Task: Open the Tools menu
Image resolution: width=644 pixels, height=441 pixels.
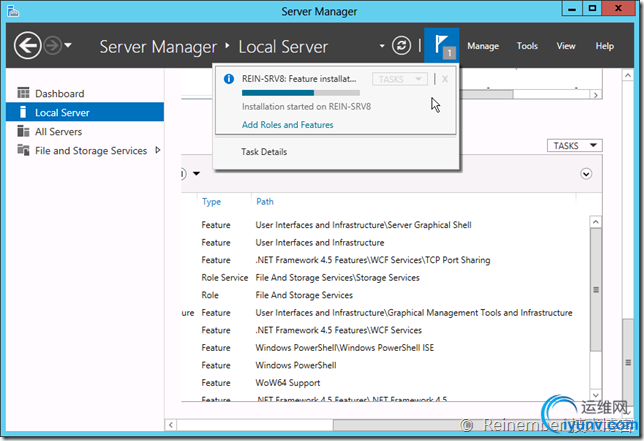Action: 527,46
